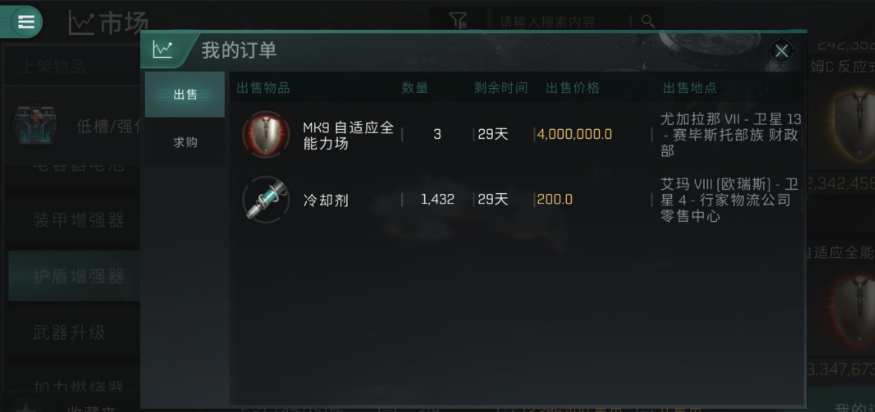
Task: Click the market chart icon beside 市场
Action: point(80,23)
